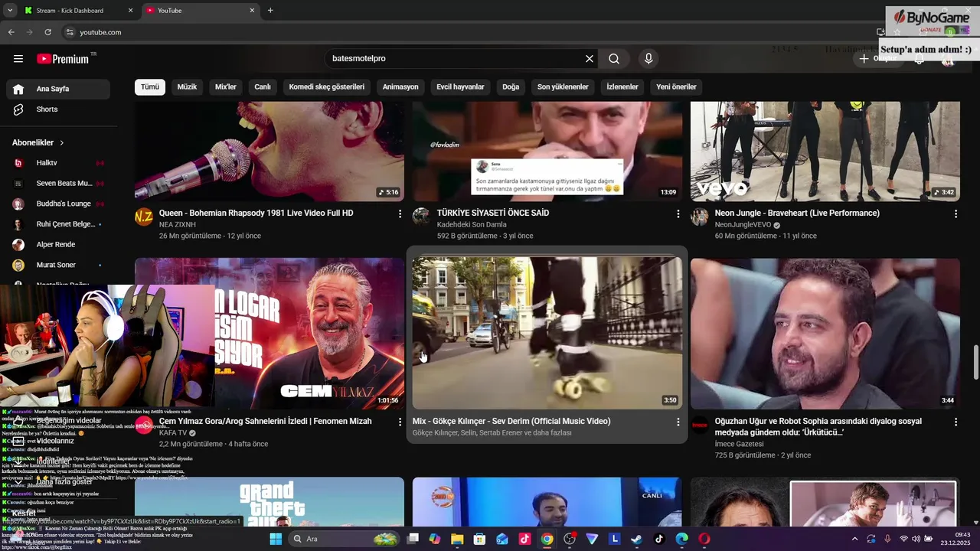Show hidden system tray icons
This screenshot has width=980, height=551.
[854, 539]
